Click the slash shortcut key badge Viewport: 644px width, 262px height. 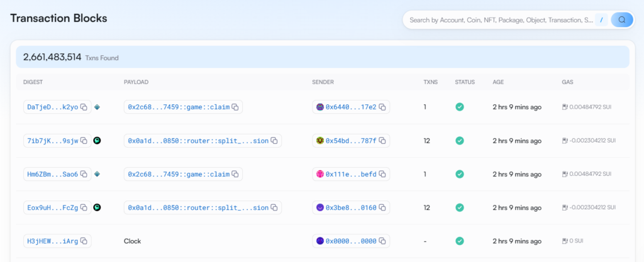(x=601, y=19)
